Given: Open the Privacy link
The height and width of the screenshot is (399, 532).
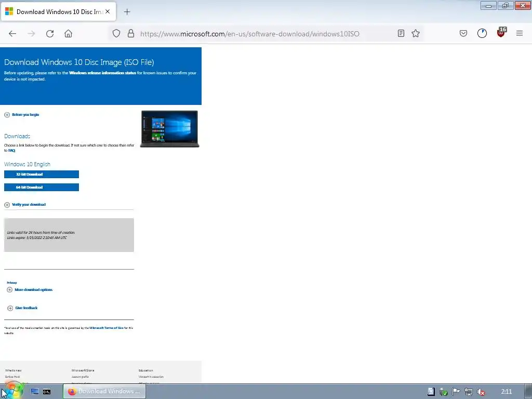Looking at the screenshot, I should click(x=12, y=283).
